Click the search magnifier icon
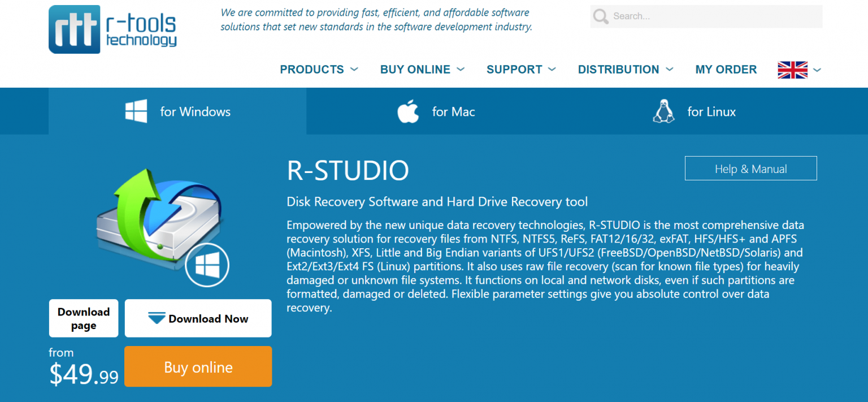 (600, 16)
